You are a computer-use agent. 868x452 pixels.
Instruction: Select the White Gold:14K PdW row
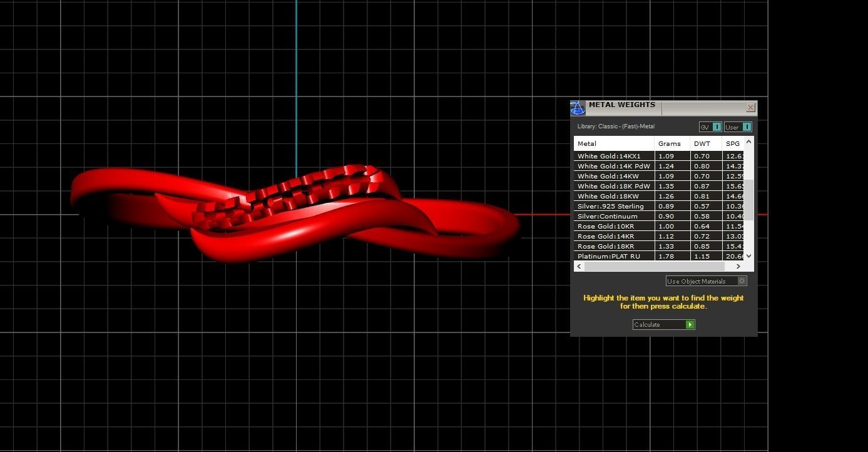(x=659, y=166)
